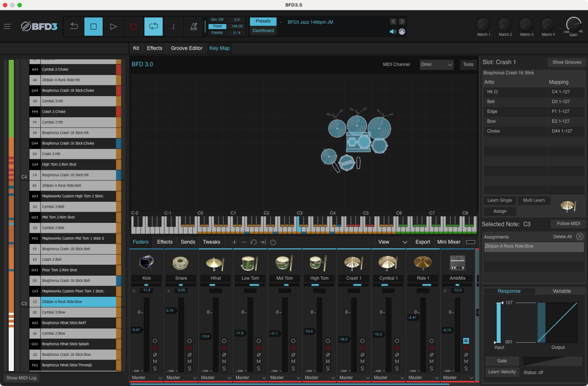Image resolution: width=588 pixels, height=386 pixels.
Task: Solo the Snare channel
Action: pyautogui.click(x=189, y=368)
